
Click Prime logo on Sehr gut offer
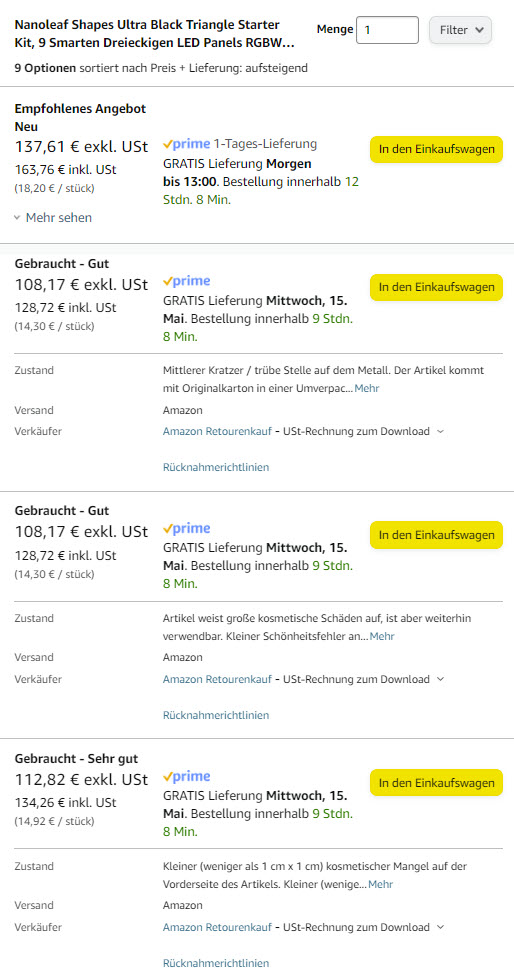coord(186,777)
